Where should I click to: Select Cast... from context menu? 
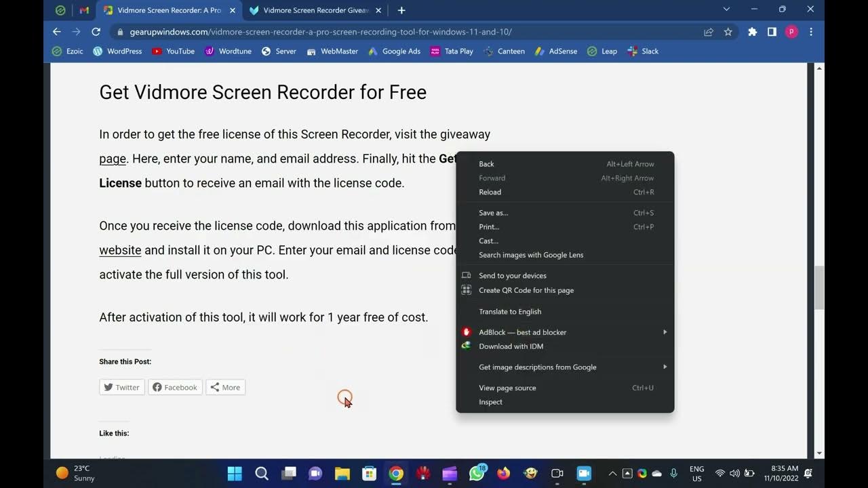(565, 241)
